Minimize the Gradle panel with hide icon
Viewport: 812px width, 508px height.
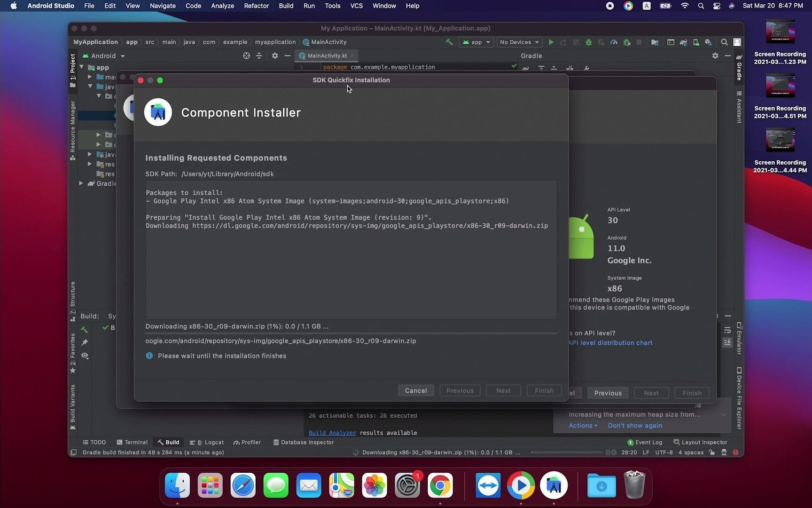pyautogui.click(x=727, y=56)
